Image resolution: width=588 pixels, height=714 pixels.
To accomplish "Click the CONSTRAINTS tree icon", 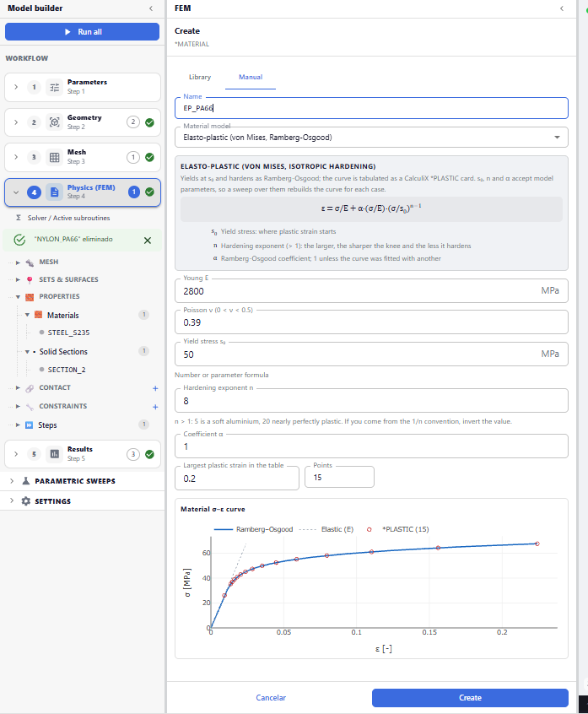I will pyautogui.click(x=30, y=406).
